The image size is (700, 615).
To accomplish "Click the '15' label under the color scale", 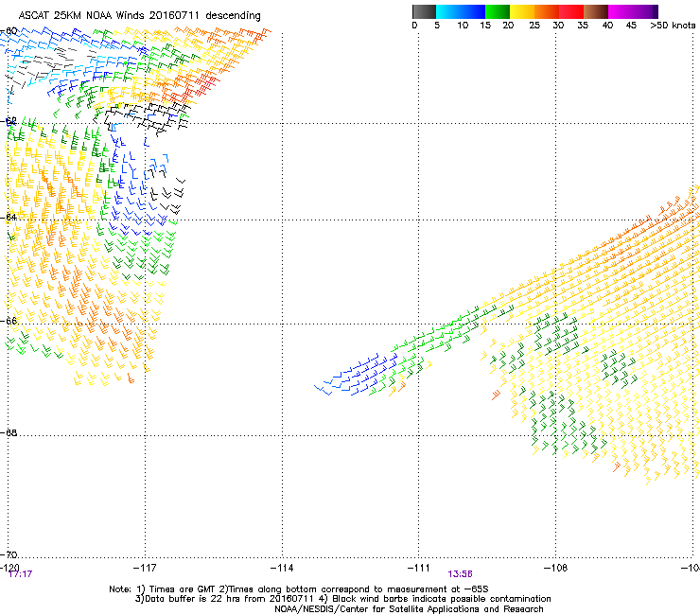I will [485, 26].
